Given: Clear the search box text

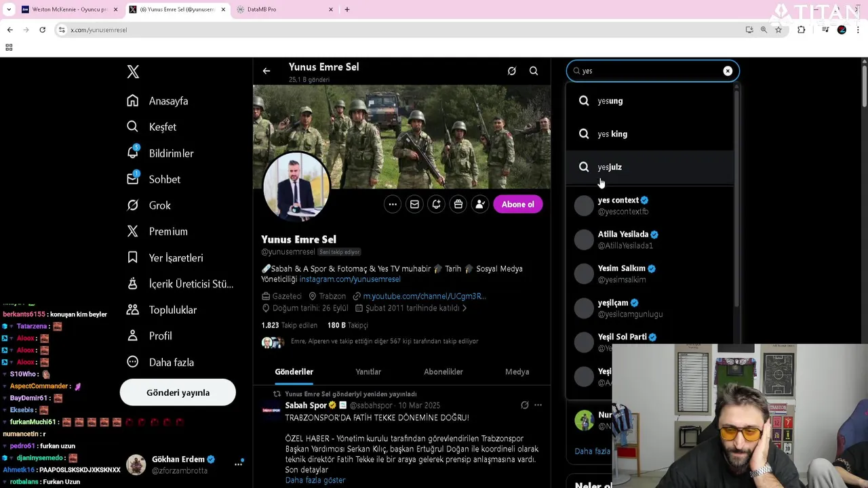Looking at the screenshot, I should pos(728,70).
